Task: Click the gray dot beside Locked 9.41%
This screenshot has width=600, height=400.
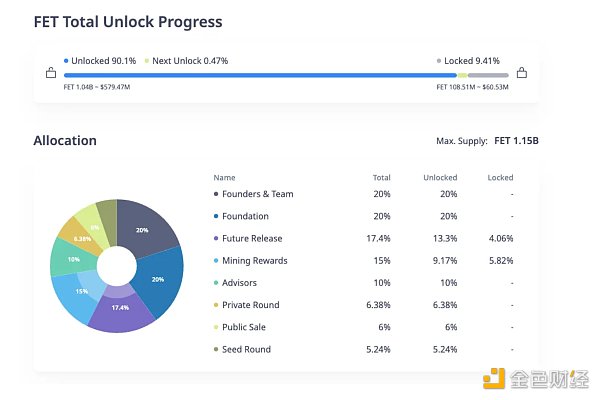Action: pyautogui.click(x=440, y=61)
